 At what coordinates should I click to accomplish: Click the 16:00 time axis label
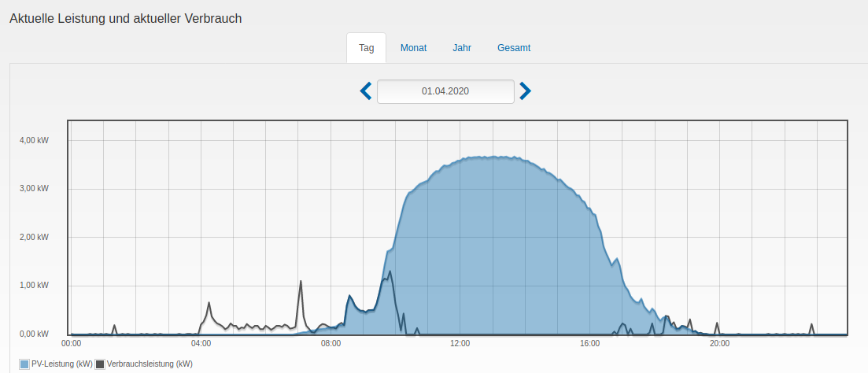pyautogui.click(x=589, y=344)
